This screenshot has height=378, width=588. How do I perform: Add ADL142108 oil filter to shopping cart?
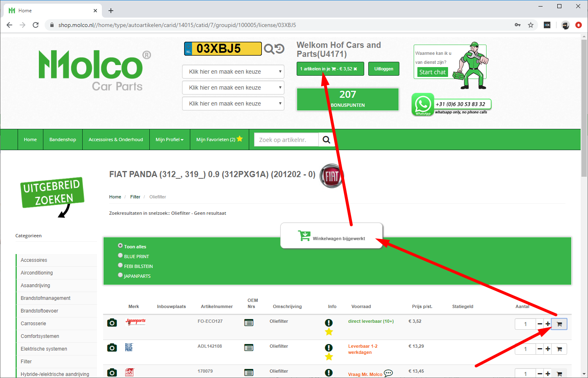tap(559, 349)
